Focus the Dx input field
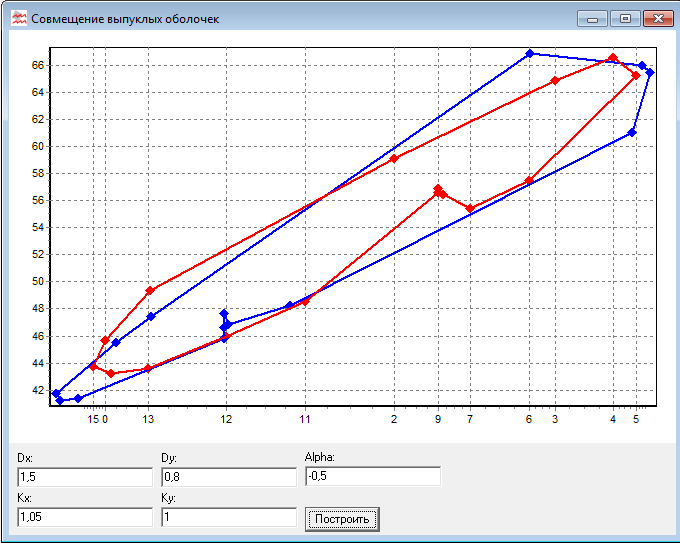This screenshot has height=543, width=680. [x=85, y=476]
